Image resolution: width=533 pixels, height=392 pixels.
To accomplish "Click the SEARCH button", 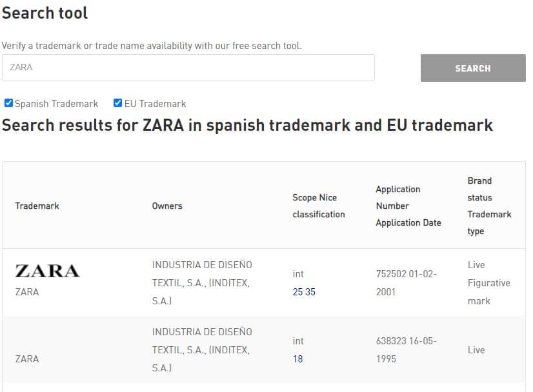I will coord(473,68).
